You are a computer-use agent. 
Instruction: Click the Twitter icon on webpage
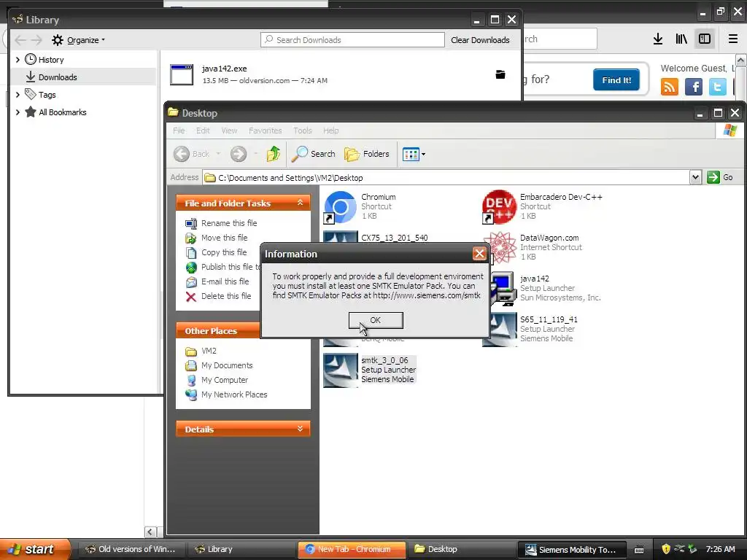[x=718, y=87]
